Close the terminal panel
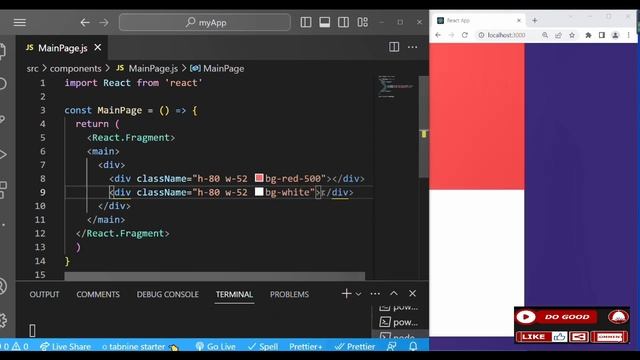 (412, 293)
